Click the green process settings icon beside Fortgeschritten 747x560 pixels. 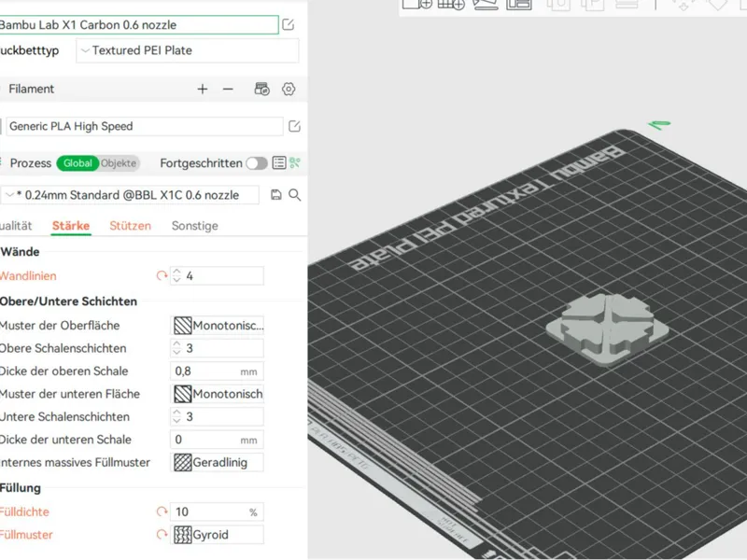pyautogui.click(x=295, y=162)
